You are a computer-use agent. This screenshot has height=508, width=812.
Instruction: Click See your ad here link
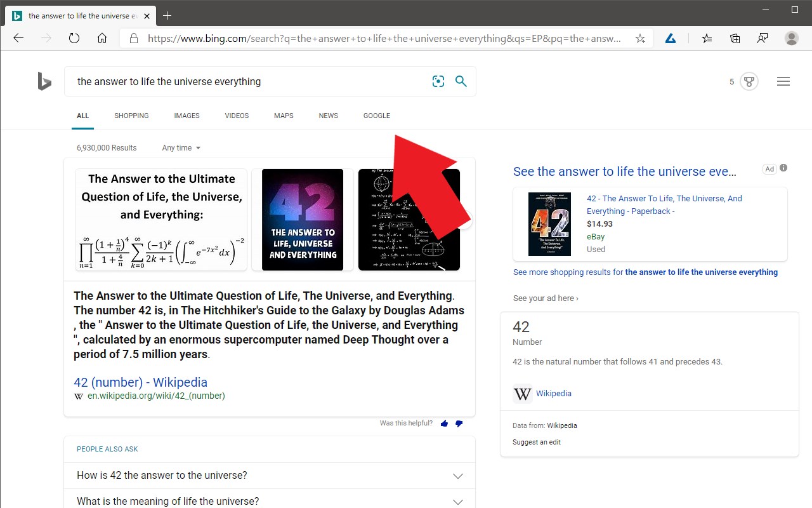tap(546, 298)
